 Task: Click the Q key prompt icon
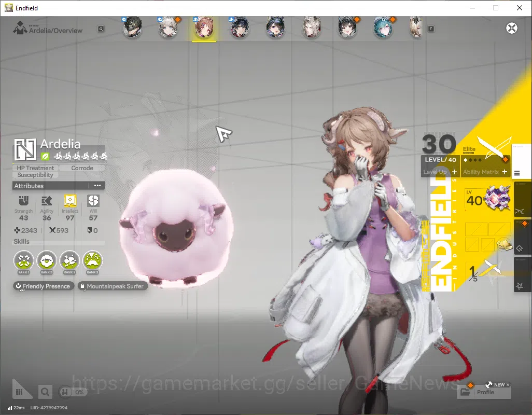[101, 29]
